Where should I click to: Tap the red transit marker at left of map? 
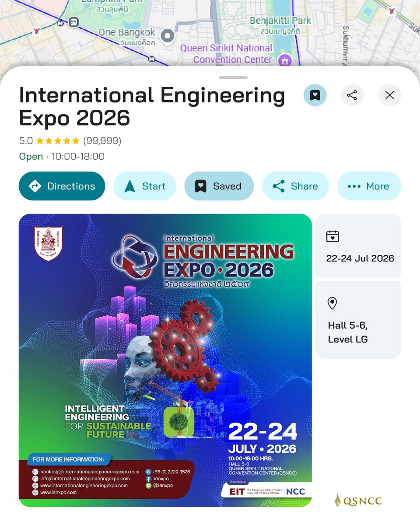pos(36,31)
